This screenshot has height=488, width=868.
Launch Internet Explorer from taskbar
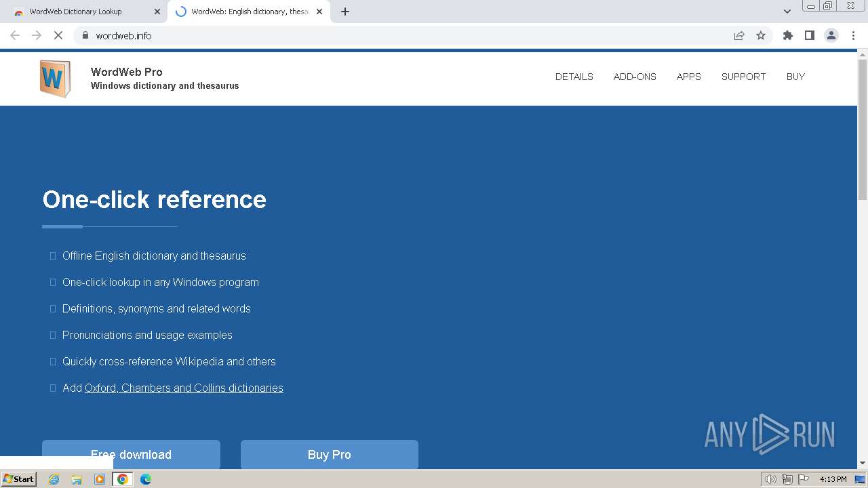tap(54, 479)
